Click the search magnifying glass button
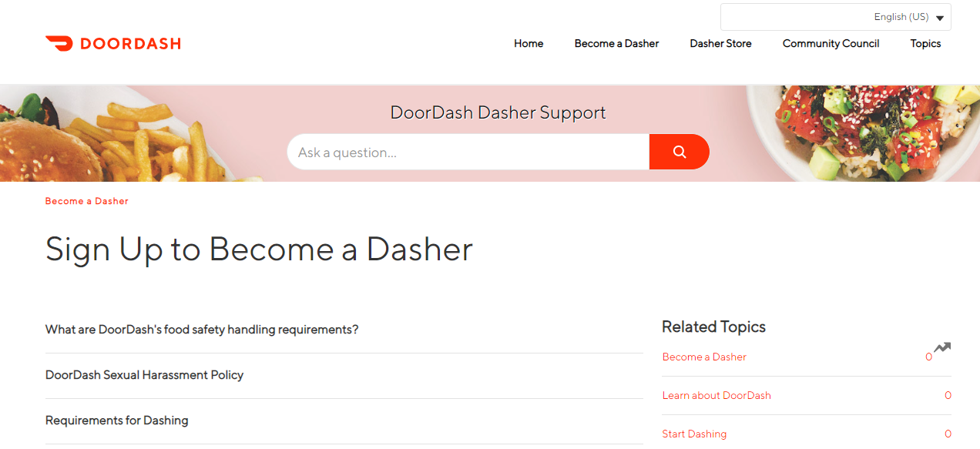 [x=679, y=152]
